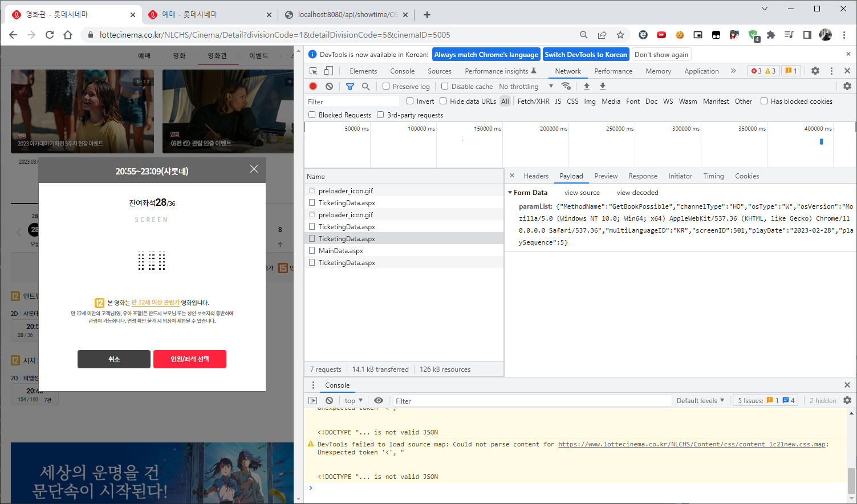Check Has blocked cookies
857x504 pixels.
pyautogui.click(x=764, y=101)
